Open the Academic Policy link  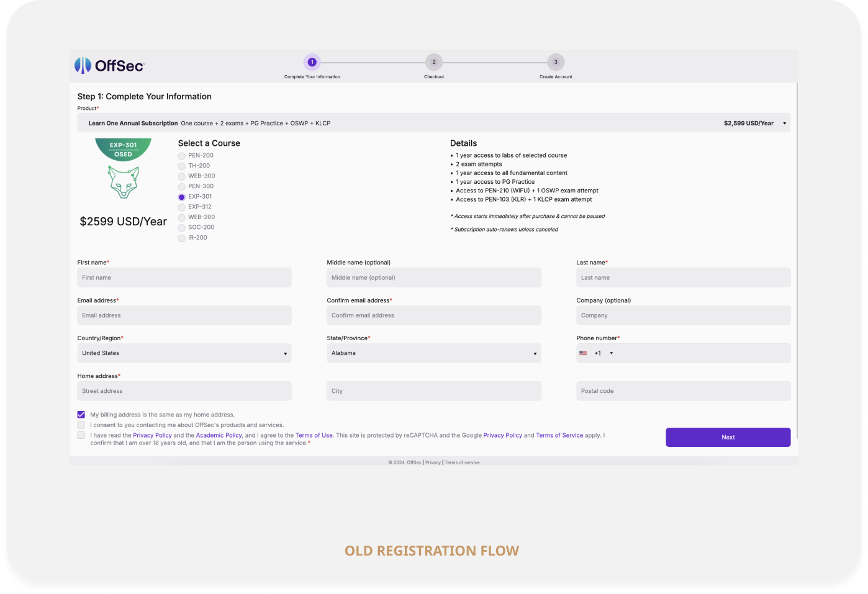pyautogui.click(x=219, y=436)
